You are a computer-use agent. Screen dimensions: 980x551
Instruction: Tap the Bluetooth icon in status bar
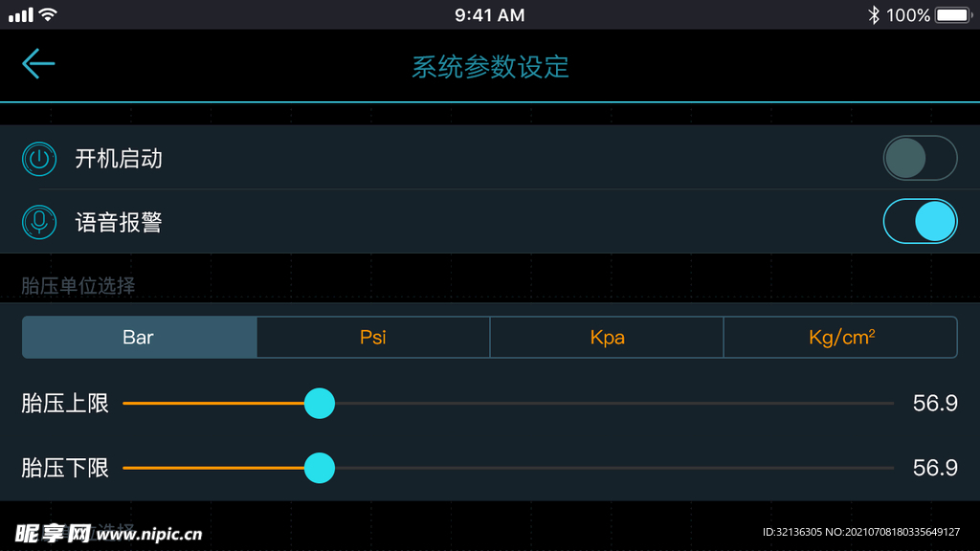874,14
